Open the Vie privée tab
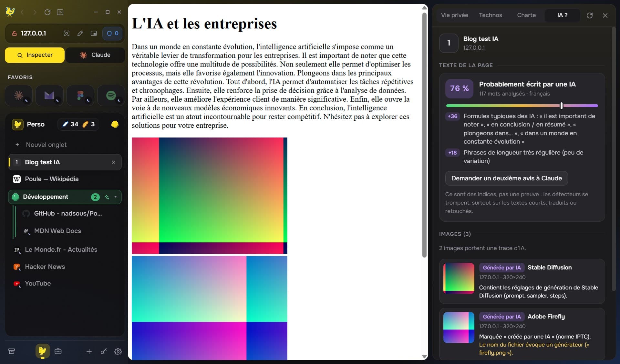 click(x=454, y=15)
